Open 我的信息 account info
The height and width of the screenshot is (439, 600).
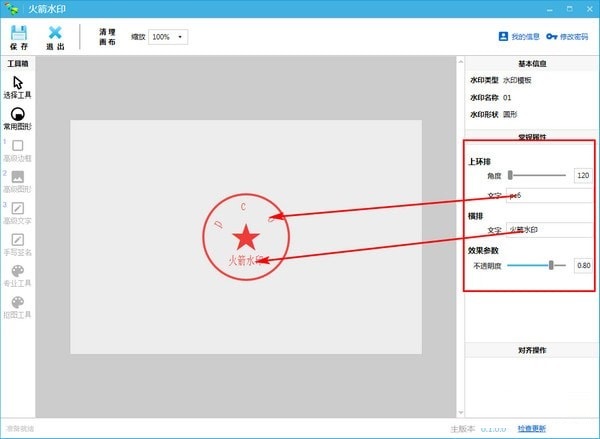click(519, 37)
